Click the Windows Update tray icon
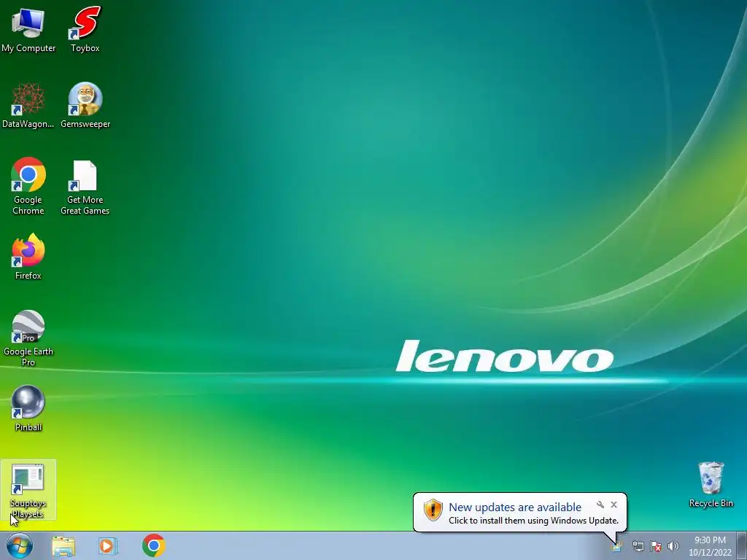The image size is (747, 560). pyautogui.click(x=617, y=545)
